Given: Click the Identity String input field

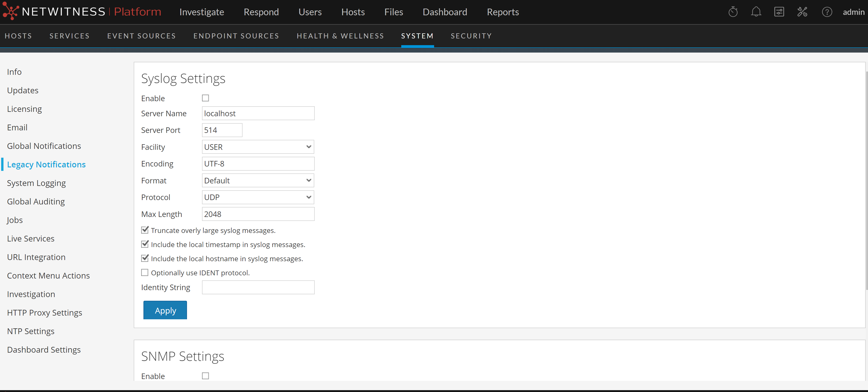Looking at the screenshot, I should 258,288.
